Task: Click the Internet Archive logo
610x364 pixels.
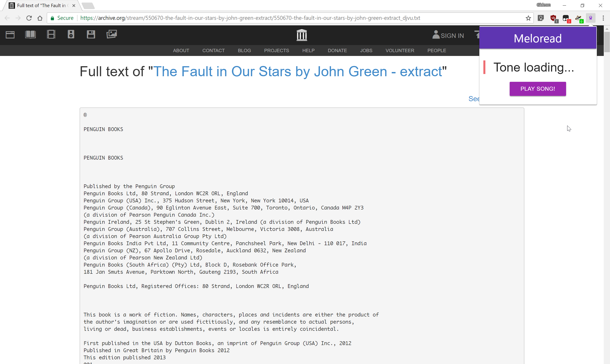Action: pyautogui.click(x=301, y=35)
